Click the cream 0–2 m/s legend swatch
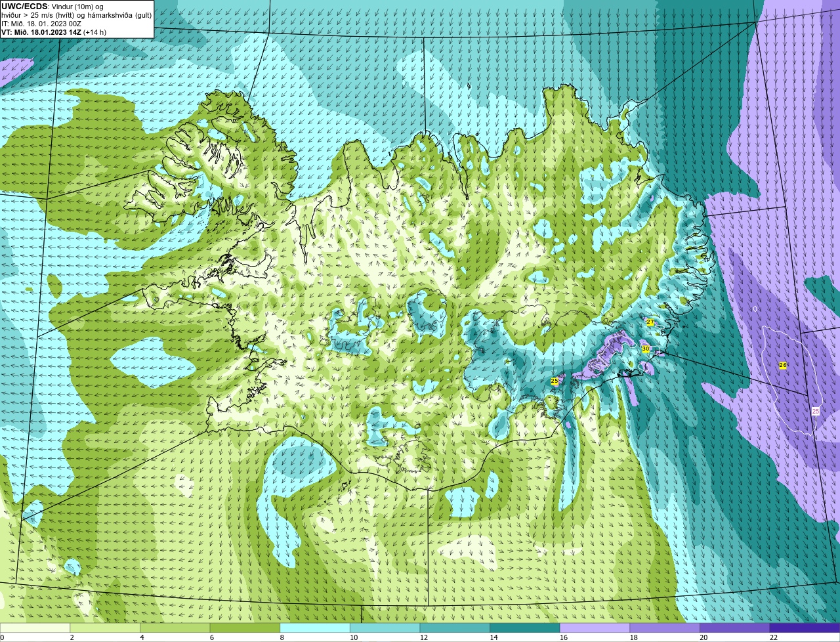 pyautogui.click(x=35, y=628)
